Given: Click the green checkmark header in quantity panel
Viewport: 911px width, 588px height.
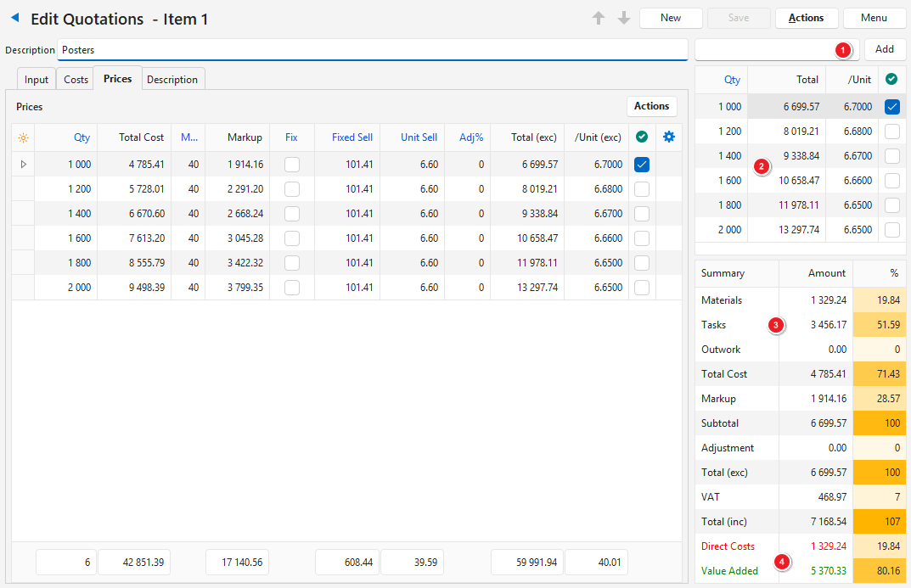Looking at the screenshot, I should click(891, 79).
